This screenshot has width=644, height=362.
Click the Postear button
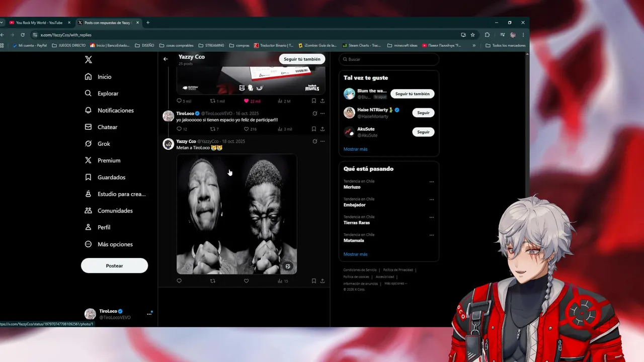pos(114,265)
